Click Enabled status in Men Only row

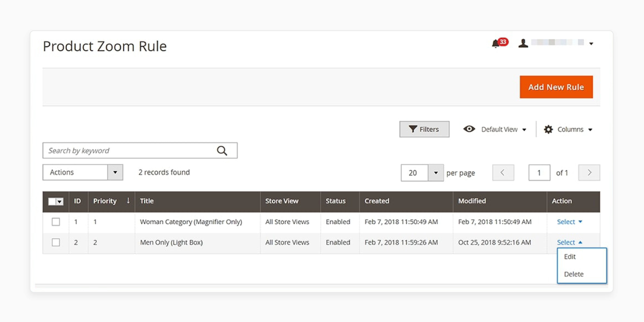tap(338, 242)
